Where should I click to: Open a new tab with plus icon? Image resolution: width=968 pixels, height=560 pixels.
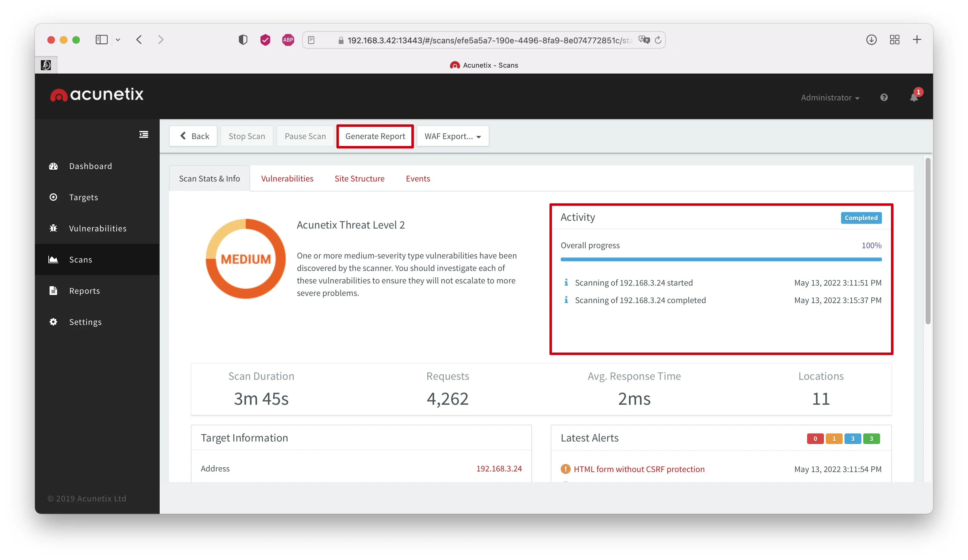[917, 40]
